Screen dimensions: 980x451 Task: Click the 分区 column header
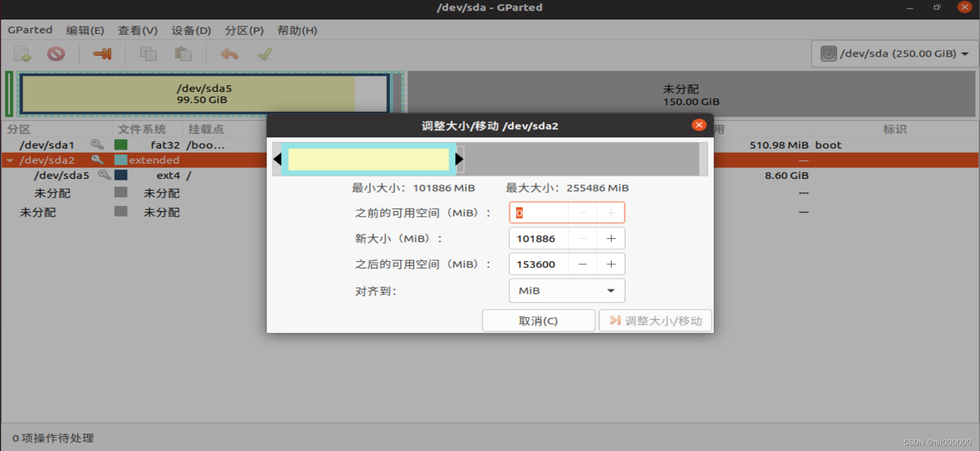pos(19,129)
